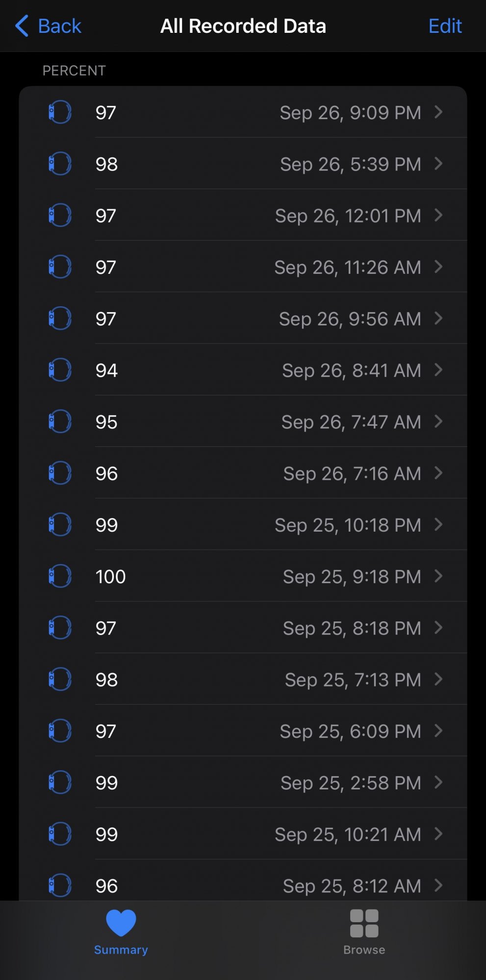Open the 96 reading at Sep 26, 7:16 AM
This screenshot has width=486, height=980.
click(x=243, y=473)
